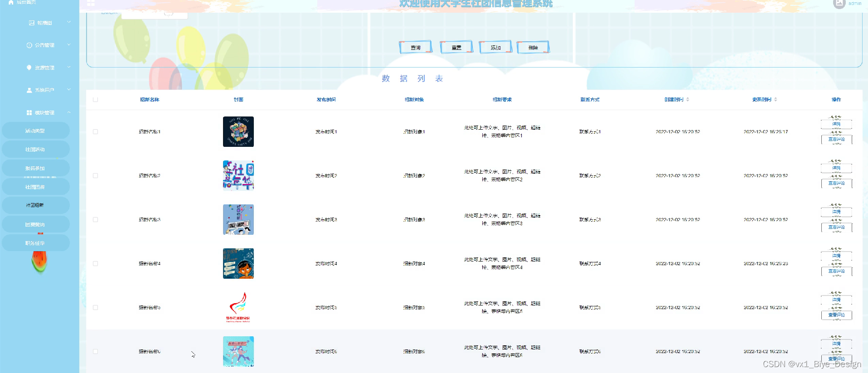Select checkbox for row 招新名称1
The height and width of the screenshot is (373, 868).
pyautogui.click(x=95, y=132)
